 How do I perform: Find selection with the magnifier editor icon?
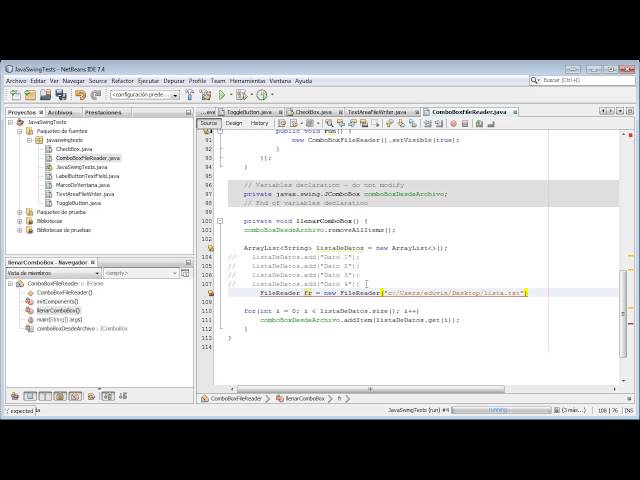tap(329, 123)
